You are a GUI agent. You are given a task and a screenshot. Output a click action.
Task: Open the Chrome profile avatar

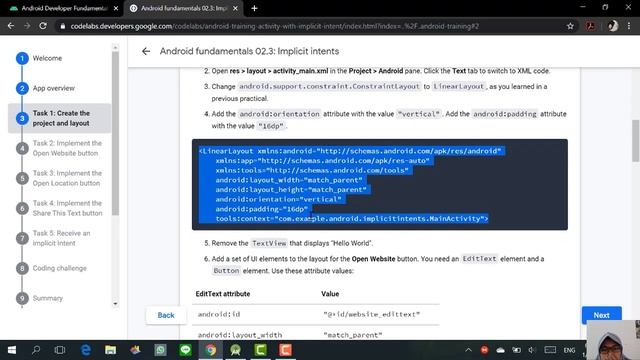[x=613, y=26]
